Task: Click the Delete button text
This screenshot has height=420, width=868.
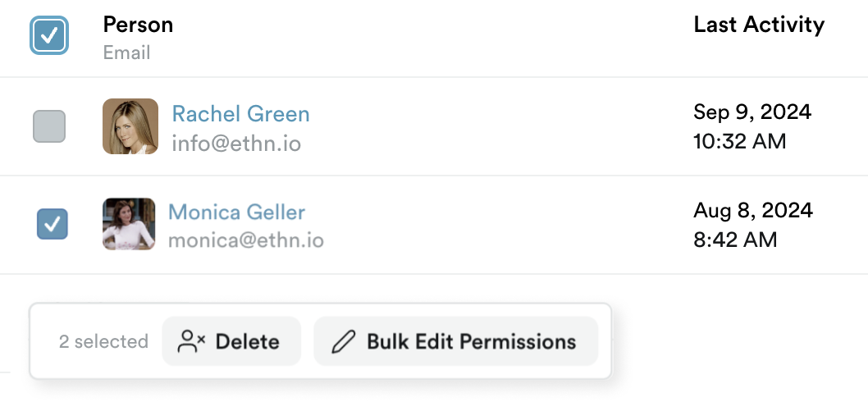Action: pyautogui.click(x=248, y=341)
